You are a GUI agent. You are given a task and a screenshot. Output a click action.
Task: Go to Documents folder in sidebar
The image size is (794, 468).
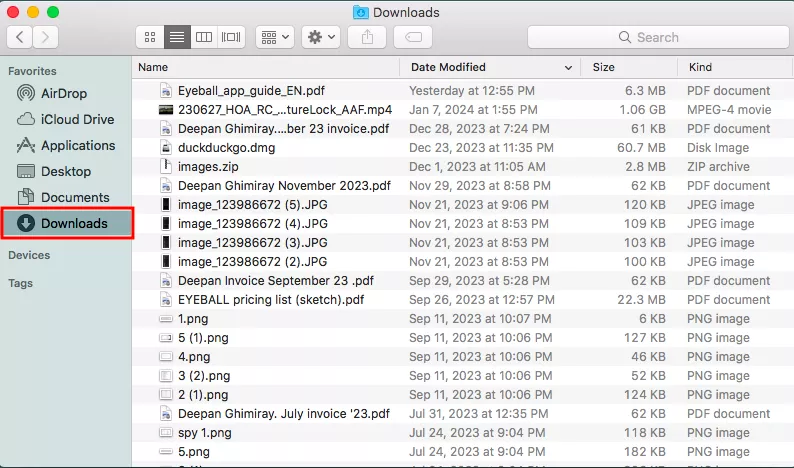pyautogui.click(x=74, y=197)
